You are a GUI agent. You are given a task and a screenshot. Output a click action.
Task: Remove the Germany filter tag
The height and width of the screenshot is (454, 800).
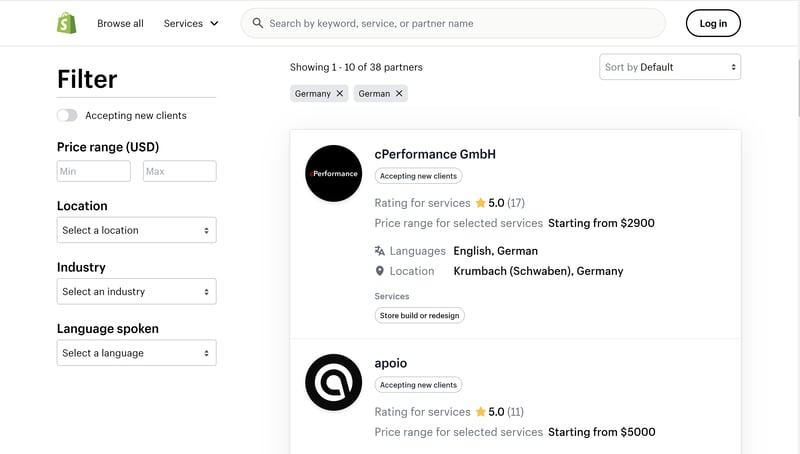pyautogui.click(x=340, y=93)
